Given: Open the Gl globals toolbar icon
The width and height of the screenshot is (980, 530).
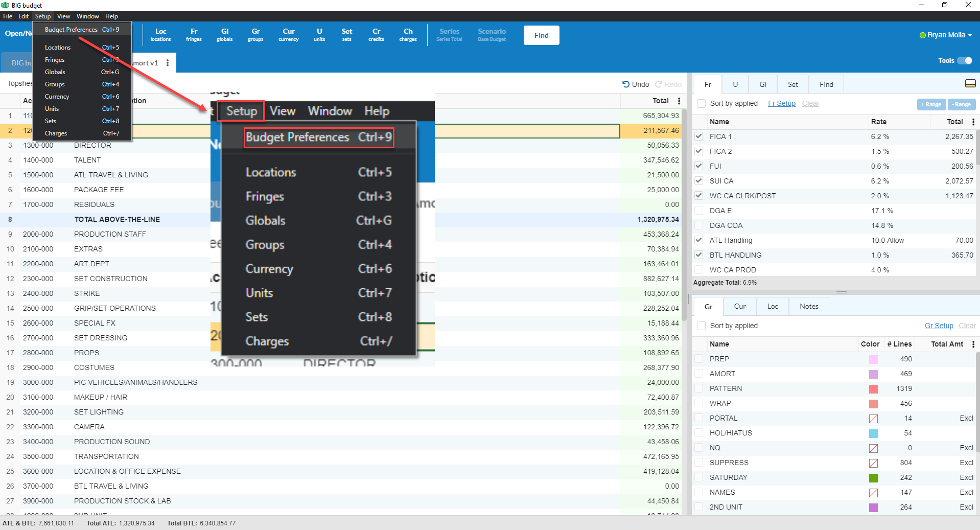Looking at the screenshot, I should click(x=225, y=35).
